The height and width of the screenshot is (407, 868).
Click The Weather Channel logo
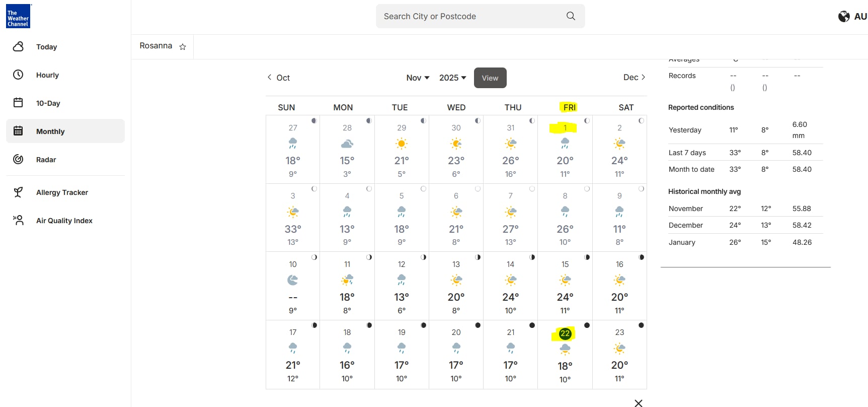tap(18, 16)
